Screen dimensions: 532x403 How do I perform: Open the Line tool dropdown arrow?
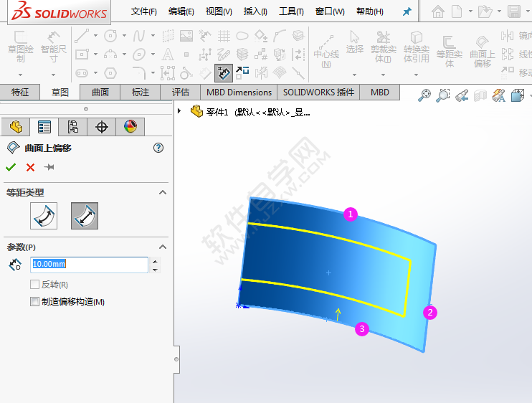pyautogui.click(x=95, y=35)
